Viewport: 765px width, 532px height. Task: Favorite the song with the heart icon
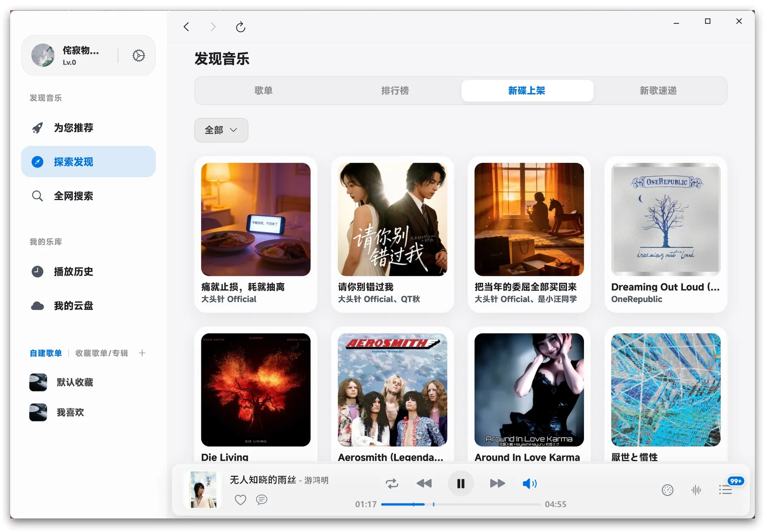pos(240,500)
